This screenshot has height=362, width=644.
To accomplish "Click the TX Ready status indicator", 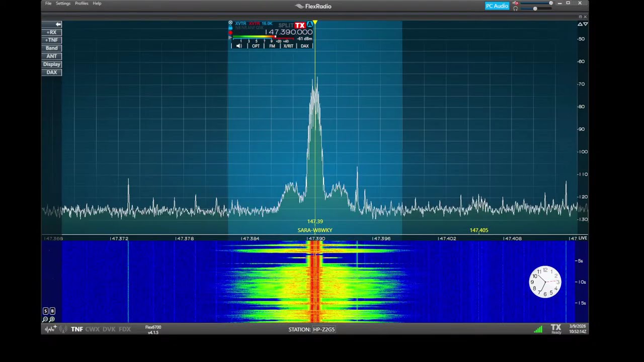I will (556, 329).
